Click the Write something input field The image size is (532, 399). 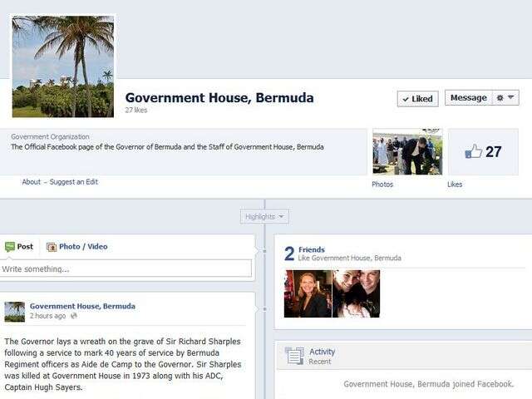click(126, 268)
